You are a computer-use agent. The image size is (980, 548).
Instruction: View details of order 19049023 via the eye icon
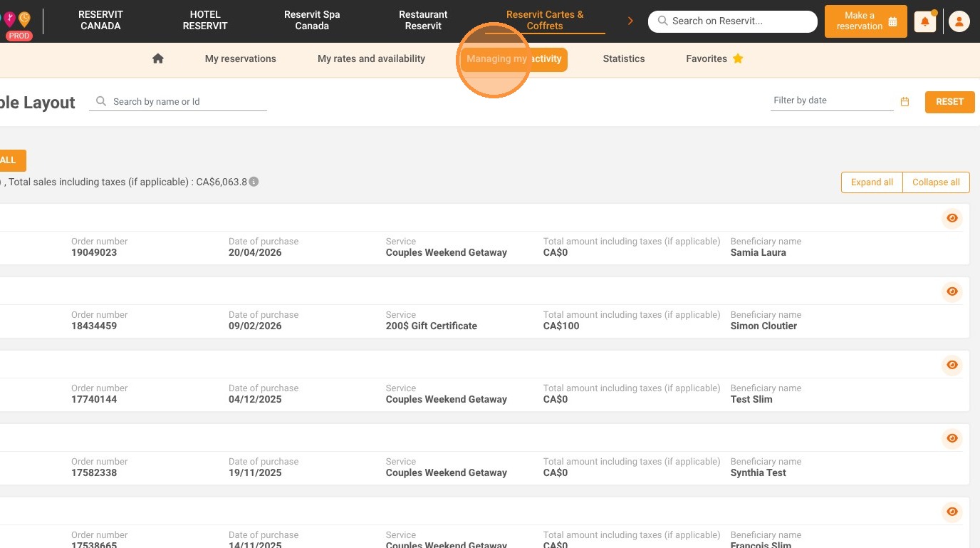click(x=952, y=218)
